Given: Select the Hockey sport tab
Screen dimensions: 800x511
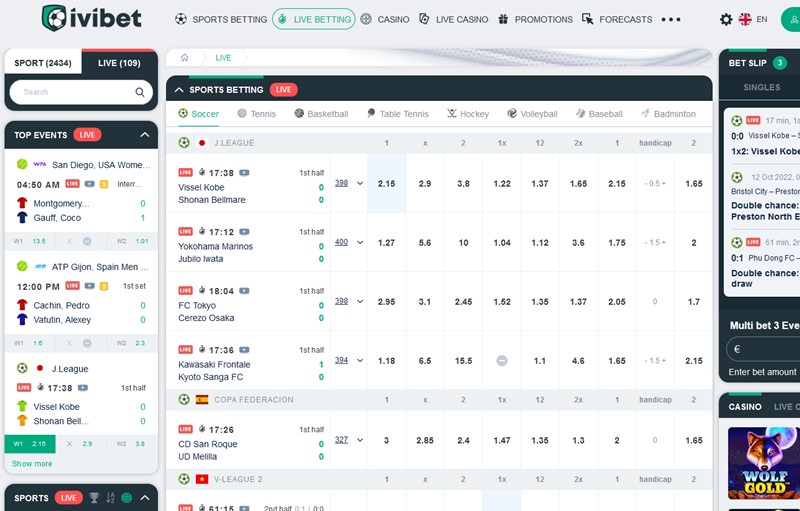Looking at the screenshot, I should pos(468,114).
